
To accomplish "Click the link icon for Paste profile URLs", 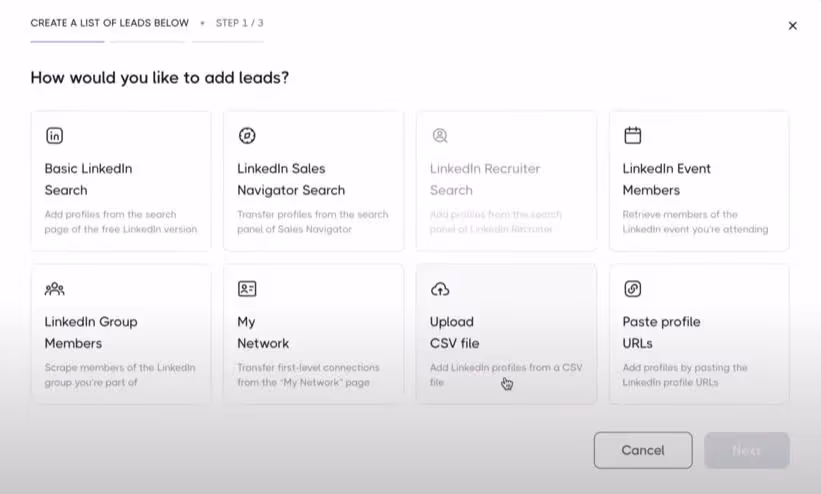I will (633, 289).
